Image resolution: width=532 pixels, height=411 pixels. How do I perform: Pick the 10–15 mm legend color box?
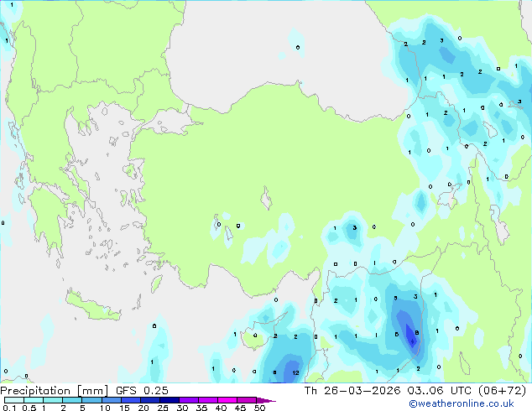click(x=112, y=400)
